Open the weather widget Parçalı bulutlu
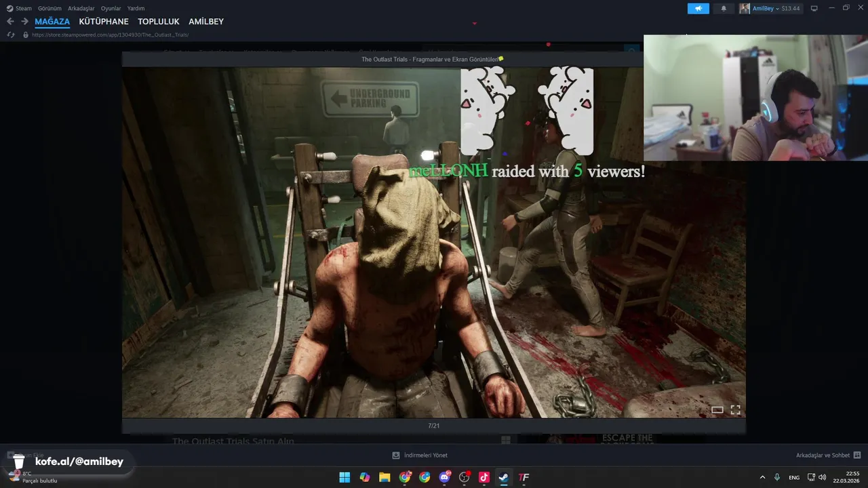Image resolution: width=868 pixels, height=488 pixels. (33, 477)
